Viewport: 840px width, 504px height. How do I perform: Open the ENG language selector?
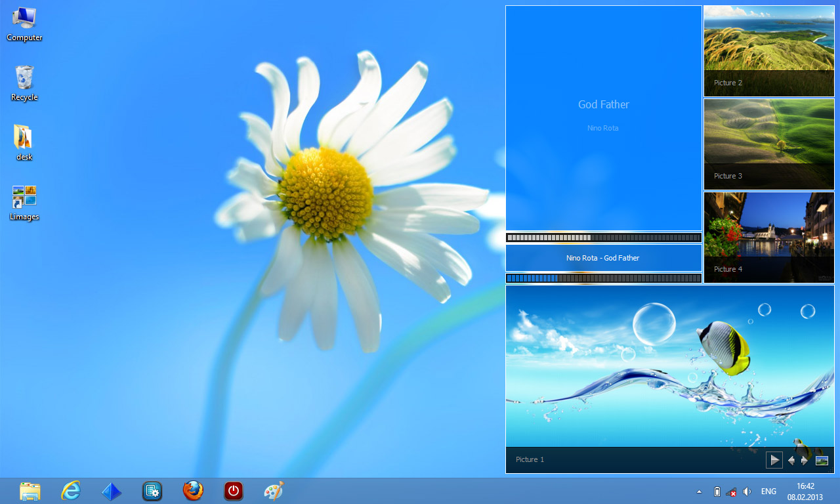(x=768, y=492)
